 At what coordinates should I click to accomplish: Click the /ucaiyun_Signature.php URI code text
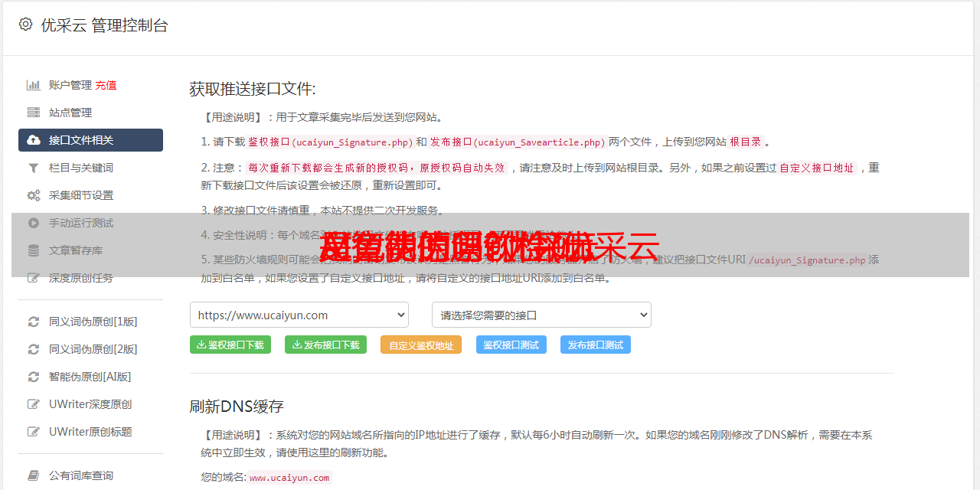(808, 260)
